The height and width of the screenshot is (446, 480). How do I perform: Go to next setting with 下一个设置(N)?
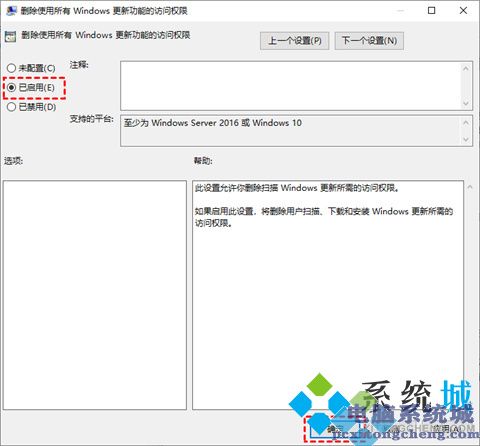(x=369, y=41)
